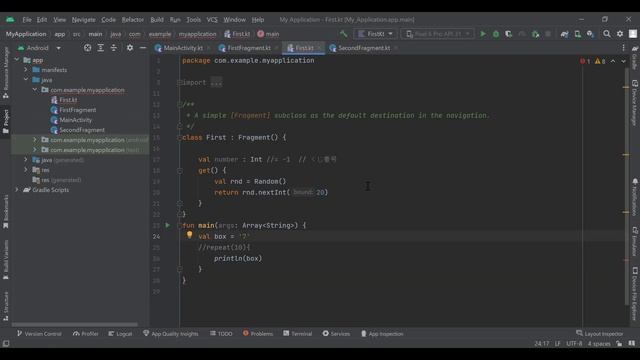Toggle tool window bars icon in status bar

point(6,344)
